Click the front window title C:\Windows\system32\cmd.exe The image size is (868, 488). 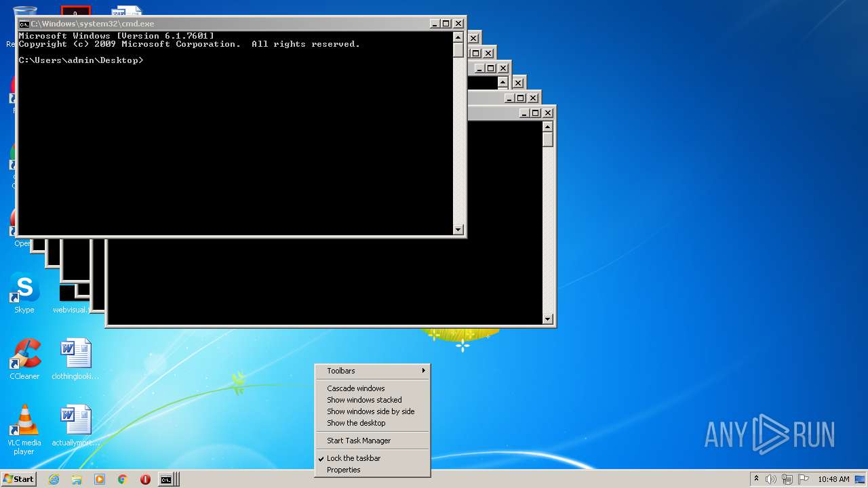[92, 24]
